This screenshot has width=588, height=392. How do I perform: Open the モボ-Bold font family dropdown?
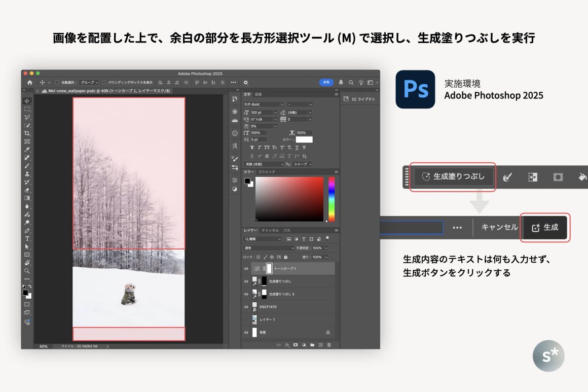pyautogui.click(x=264, y=104)
